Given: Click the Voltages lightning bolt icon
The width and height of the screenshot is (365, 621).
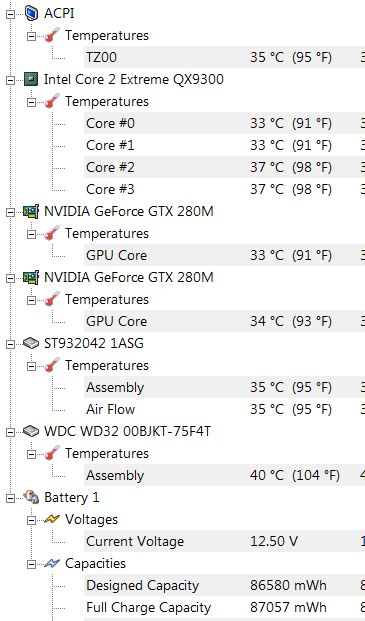Looking at the screenshot, I should point(52,519).
